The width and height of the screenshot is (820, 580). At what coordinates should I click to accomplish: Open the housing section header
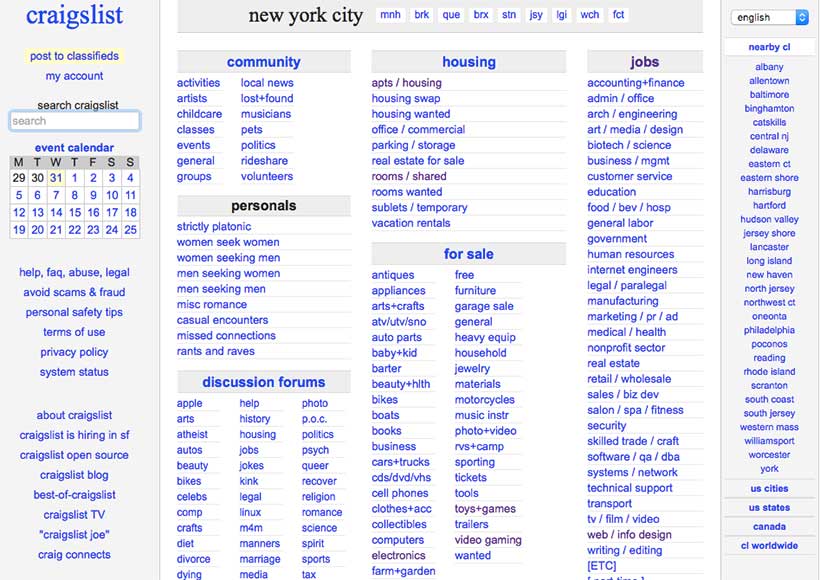(x=469, y=62)
